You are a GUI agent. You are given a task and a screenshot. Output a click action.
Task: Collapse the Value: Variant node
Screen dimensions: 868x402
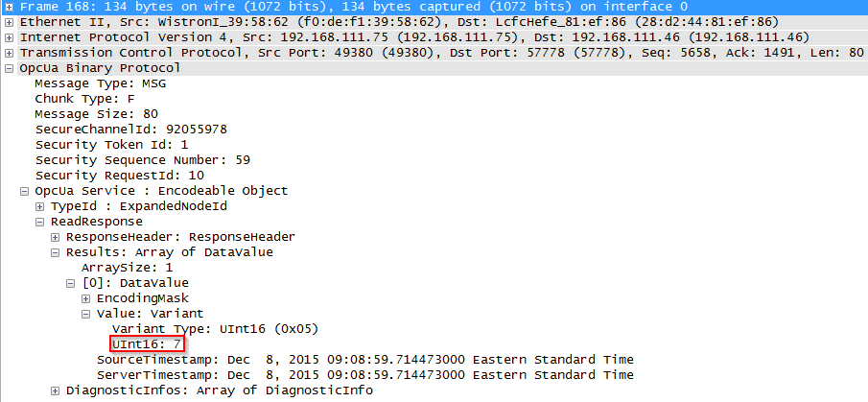point(85,314)
